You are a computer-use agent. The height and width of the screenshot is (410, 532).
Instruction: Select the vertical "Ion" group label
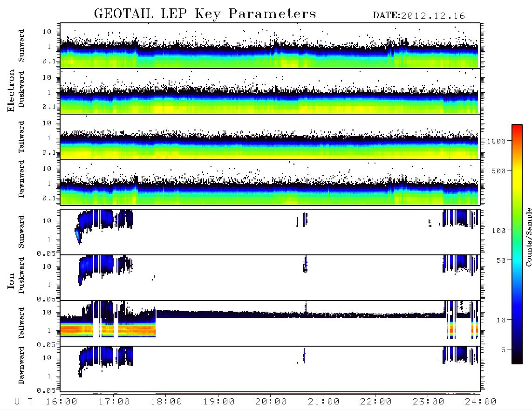tap(11, 280)
